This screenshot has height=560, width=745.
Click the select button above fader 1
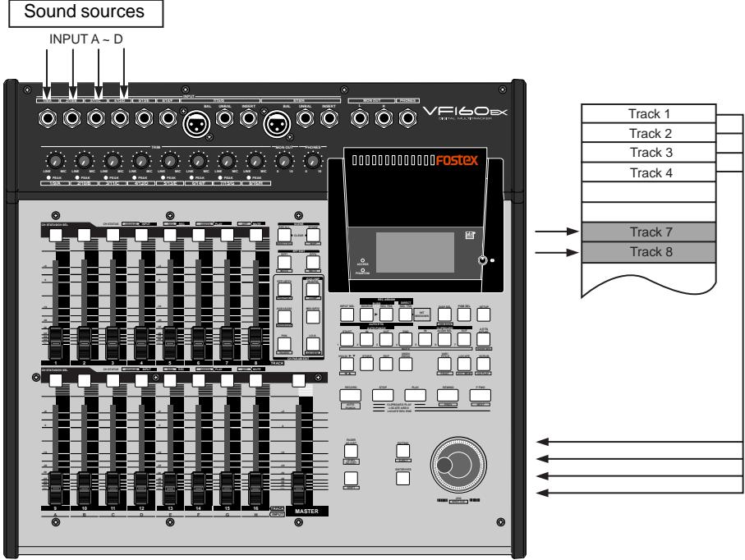click(56, 235)
